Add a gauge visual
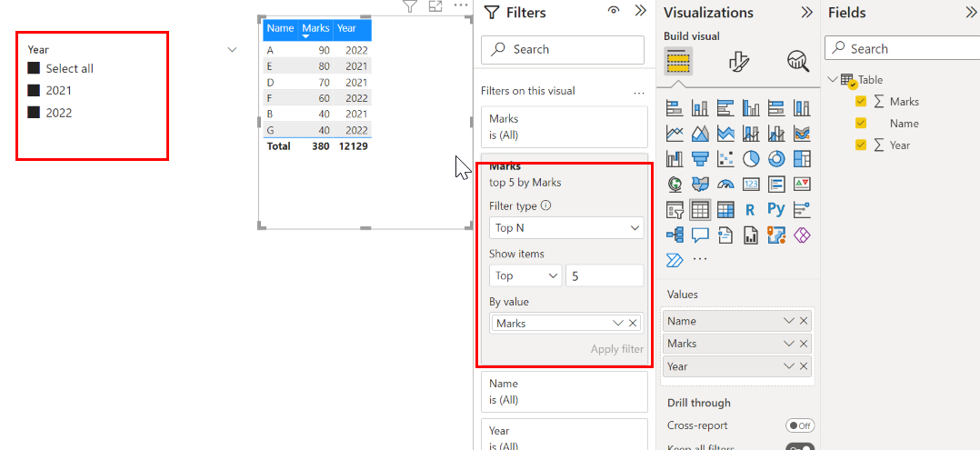This screenshot has width=980, height=450. click(725, 185)
